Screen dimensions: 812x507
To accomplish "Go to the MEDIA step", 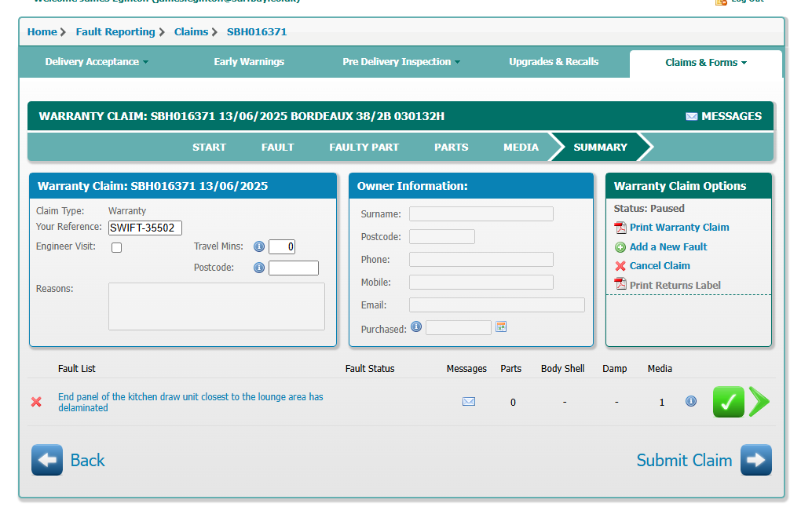I will point(521,148).
